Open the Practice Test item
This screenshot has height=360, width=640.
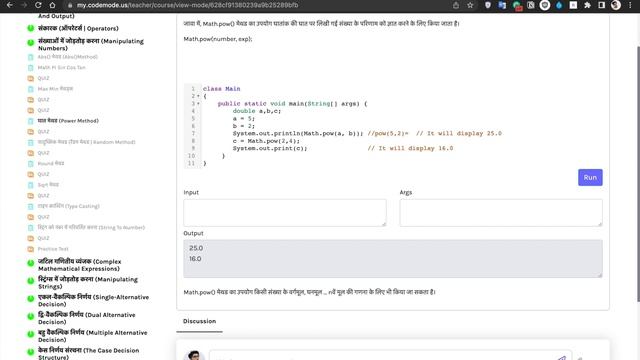pyautogui.click(x=53, y=249)
